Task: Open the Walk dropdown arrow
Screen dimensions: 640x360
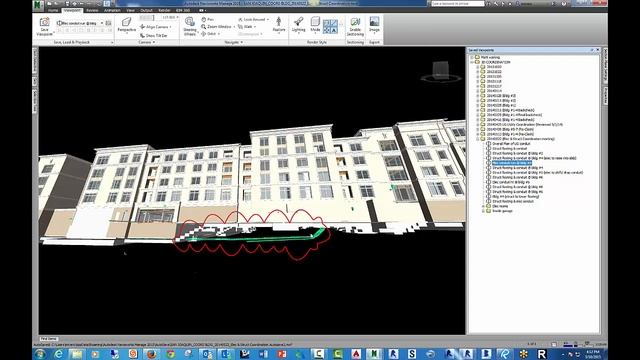Action: pos(255,27)
